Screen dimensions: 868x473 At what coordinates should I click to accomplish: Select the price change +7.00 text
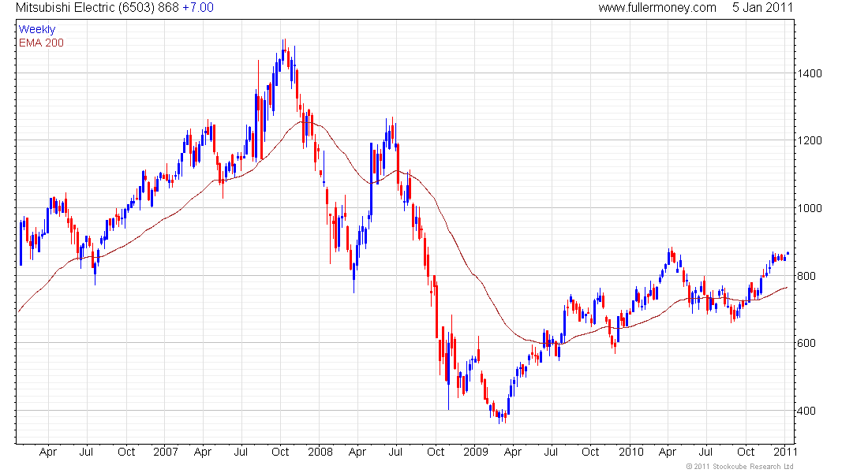pos(197,8)
